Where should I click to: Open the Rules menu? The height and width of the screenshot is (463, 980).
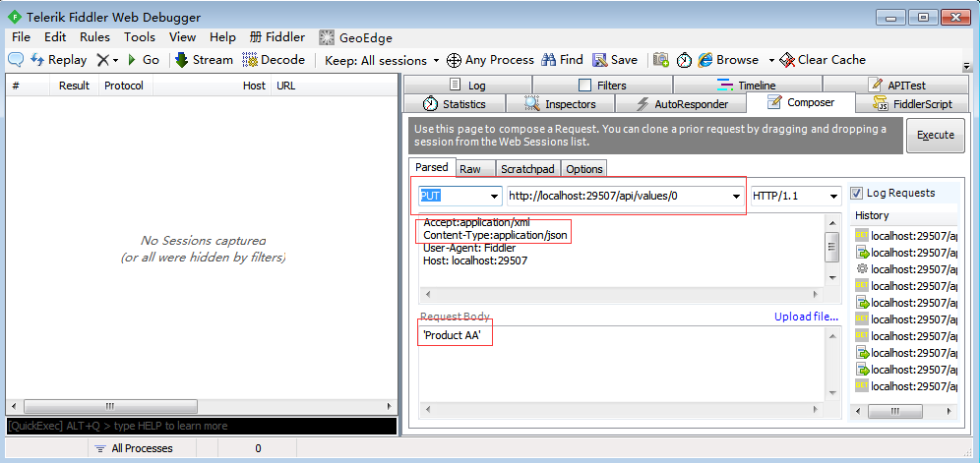click(94, 37)
